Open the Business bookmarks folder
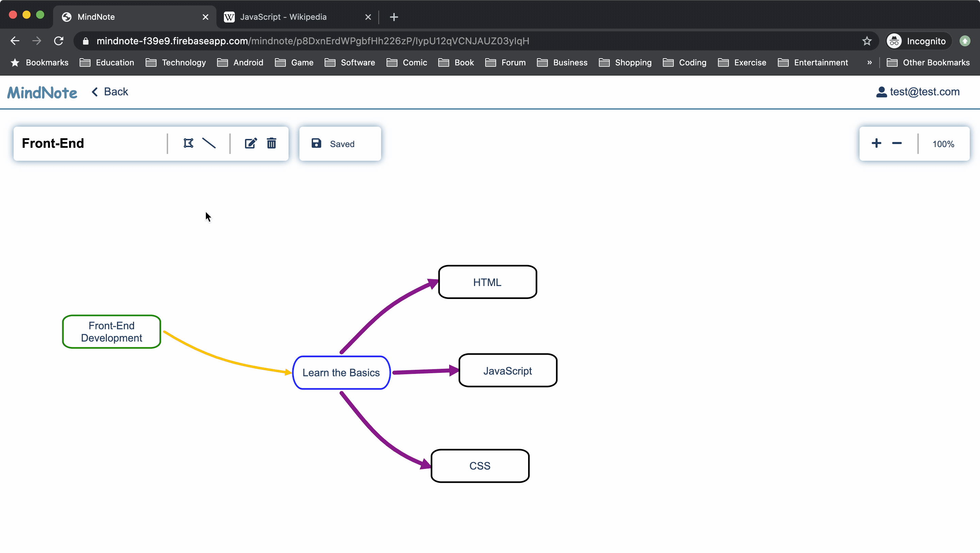980x553 pixels. pos(562,63)
